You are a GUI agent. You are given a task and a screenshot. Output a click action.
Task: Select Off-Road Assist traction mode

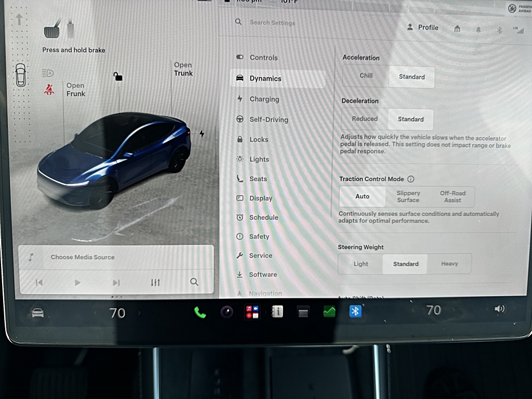tap(453, 196)
